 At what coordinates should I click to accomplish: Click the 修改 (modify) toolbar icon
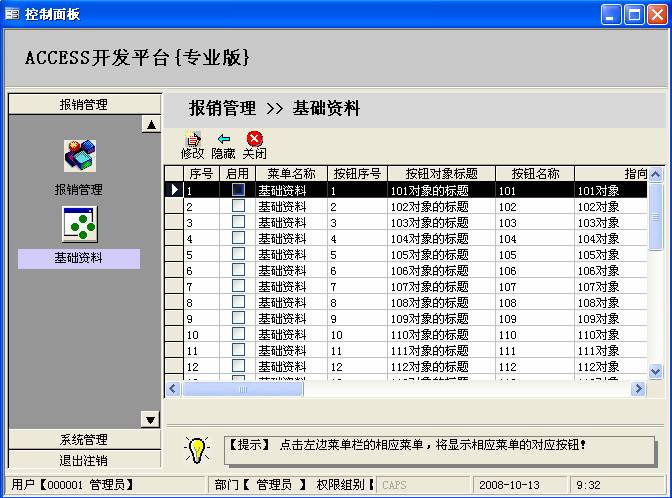pyautogui.click(x=192, y=139)
